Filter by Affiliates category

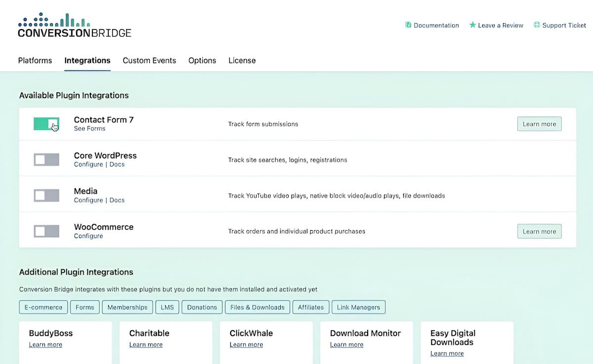[x=311, y=307]
